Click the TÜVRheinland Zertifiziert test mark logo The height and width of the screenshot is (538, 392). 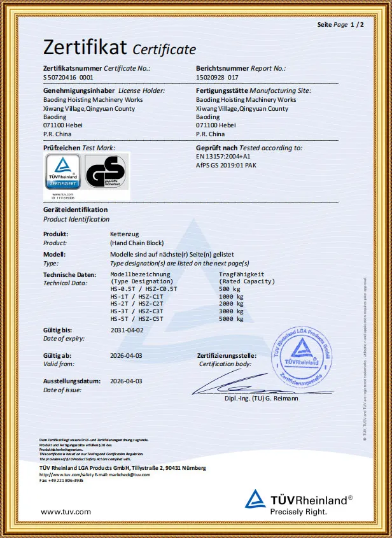click(63, 171)
